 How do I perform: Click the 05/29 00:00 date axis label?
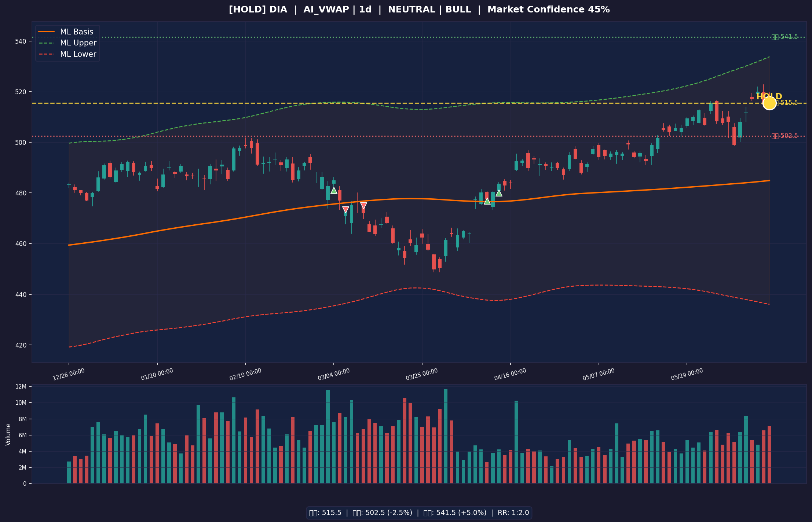(687, 375)
